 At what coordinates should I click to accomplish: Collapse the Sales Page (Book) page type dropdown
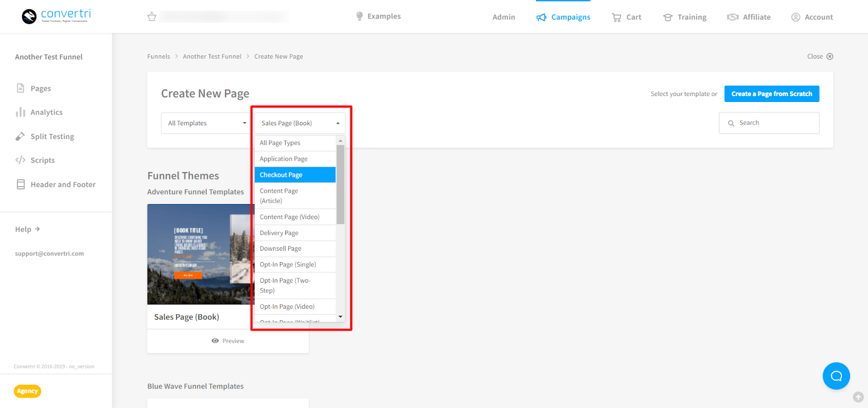(x=299, y=123)
